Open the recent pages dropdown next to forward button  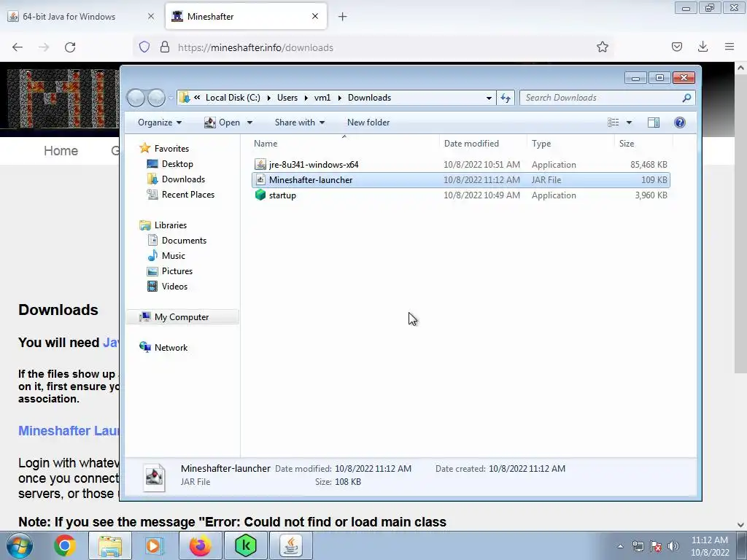tap(171, 98)
